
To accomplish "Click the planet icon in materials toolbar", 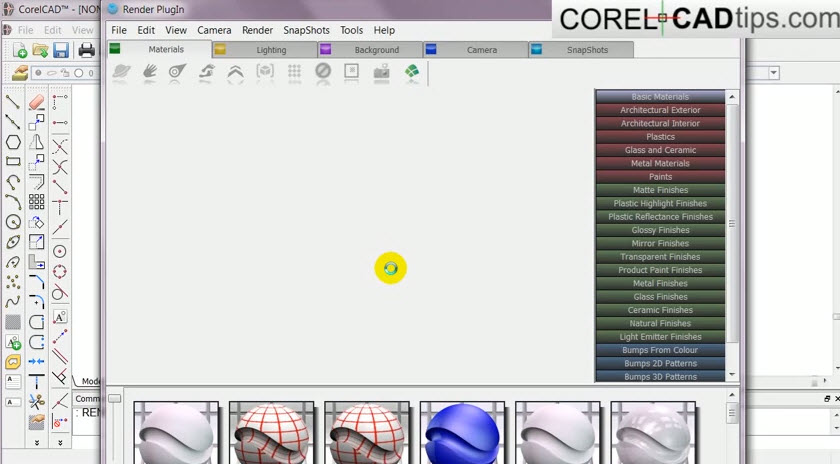I will 122,72.
